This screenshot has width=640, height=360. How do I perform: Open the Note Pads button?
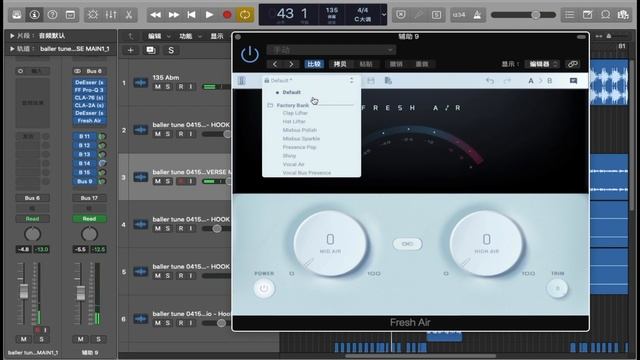[587, 15]
